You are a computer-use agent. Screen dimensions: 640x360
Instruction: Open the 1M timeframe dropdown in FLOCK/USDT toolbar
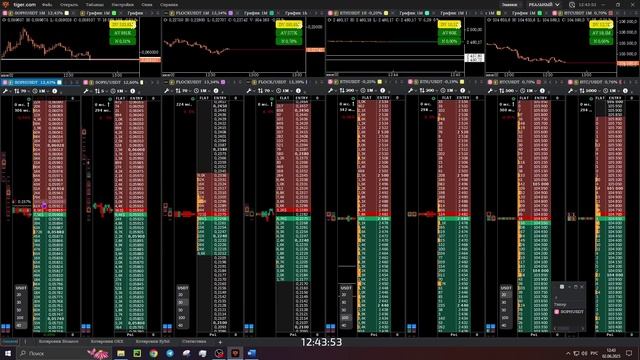285,91
